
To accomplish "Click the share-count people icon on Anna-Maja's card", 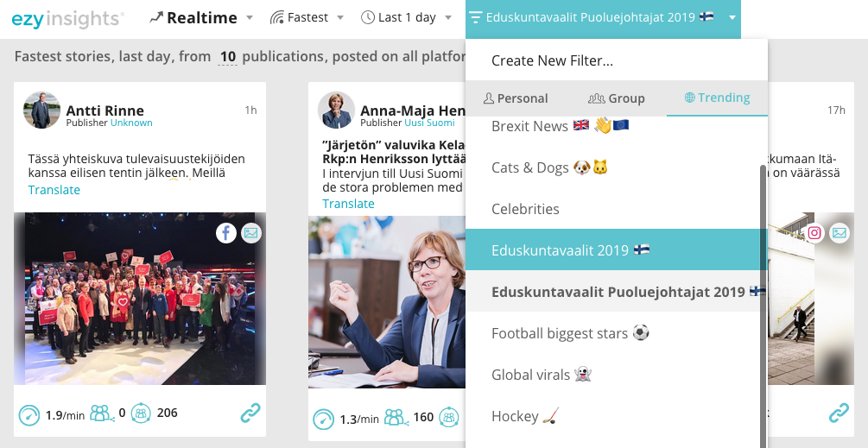I will (396, 417).
